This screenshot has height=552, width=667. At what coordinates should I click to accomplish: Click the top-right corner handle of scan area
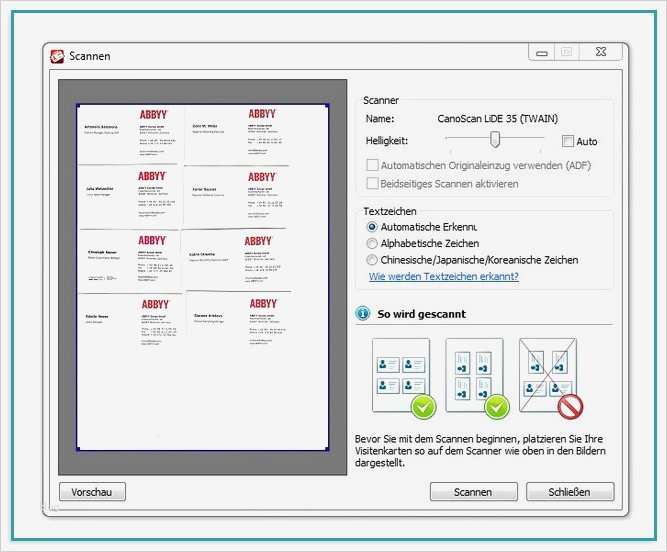(x=327, y=105)
